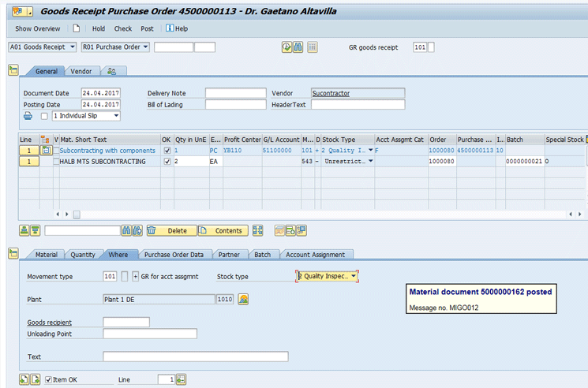
Task: Click the Delivery Note input field
Action: tap(235, 93)
